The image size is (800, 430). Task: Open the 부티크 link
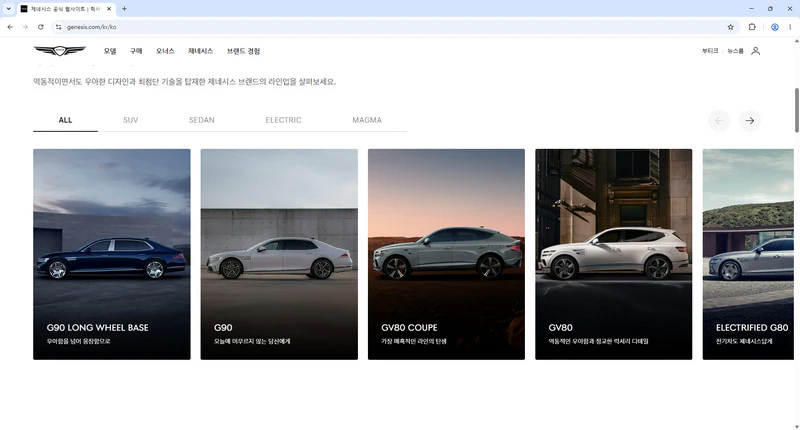pyautogui.click(x=710, y=51)
